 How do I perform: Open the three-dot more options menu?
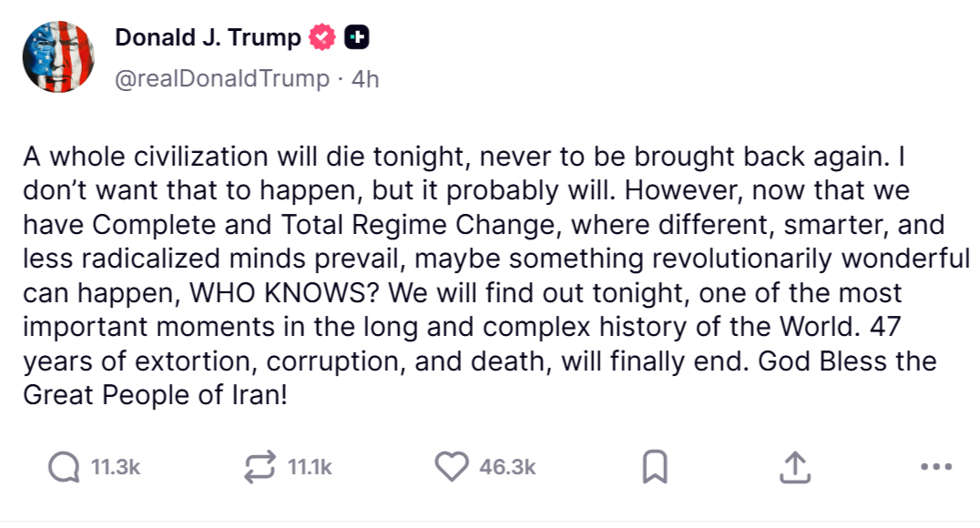(x=935, y=468)
